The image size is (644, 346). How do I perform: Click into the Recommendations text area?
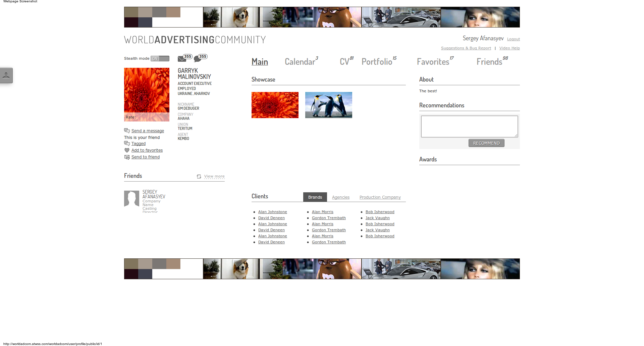pyautogui.click(x=470, y=127)
